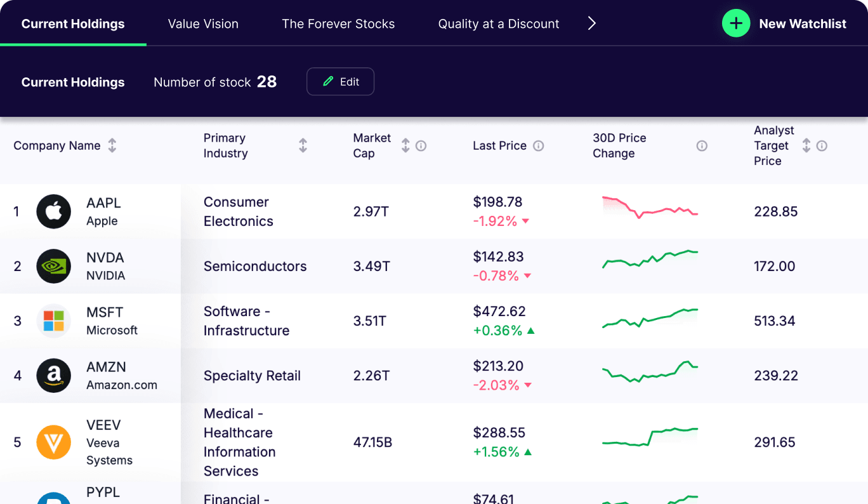The image size is (868, 504).
Task: Click the 47.15B market cap value
Action: [x=372, y=442]
